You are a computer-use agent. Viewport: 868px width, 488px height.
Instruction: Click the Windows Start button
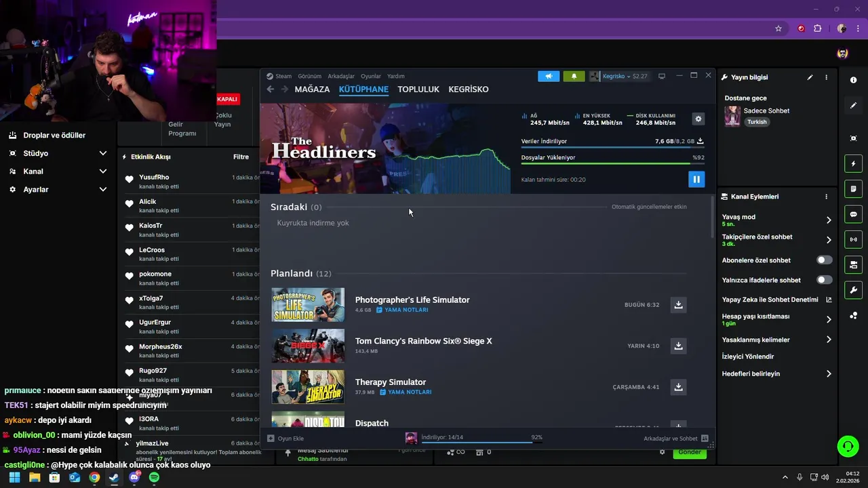click(x=14, y=477)
